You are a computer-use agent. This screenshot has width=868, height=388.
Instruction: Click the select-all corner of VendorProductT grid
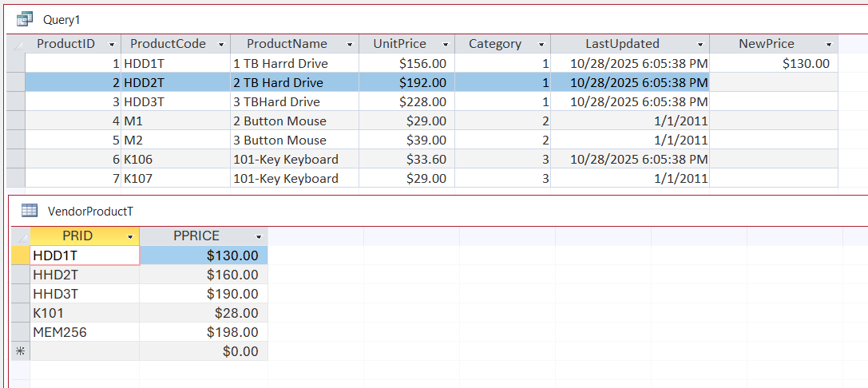click(21, 236)
